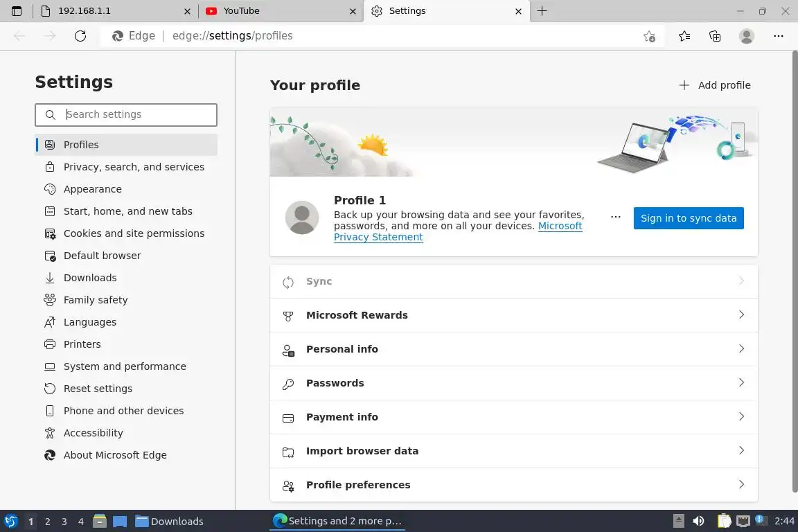The width and height of the screenshot is (798, 532).
Task: Click the volume icon in system tray
Action: [x=699, y=521]
